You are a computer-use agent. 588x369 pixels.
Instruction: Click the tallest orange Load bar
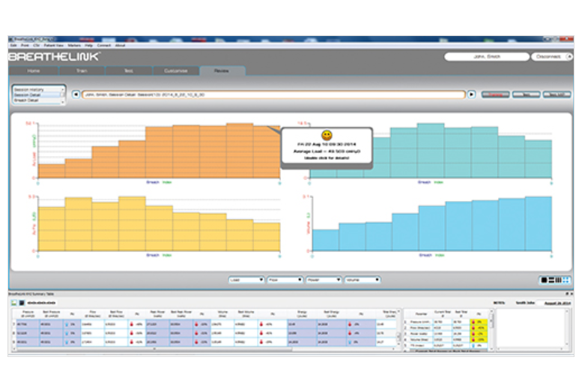239,151
